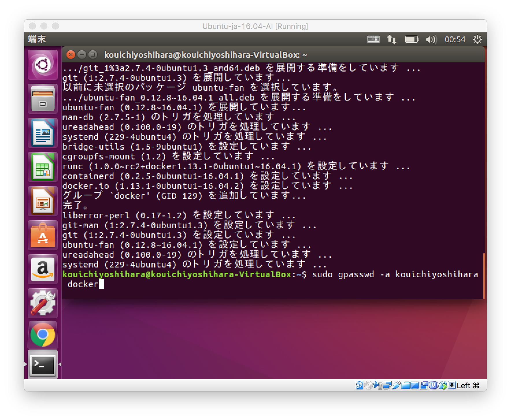
Task: Click the VirtualBox keyboard capture arrow icon
Action: [452, 385]
